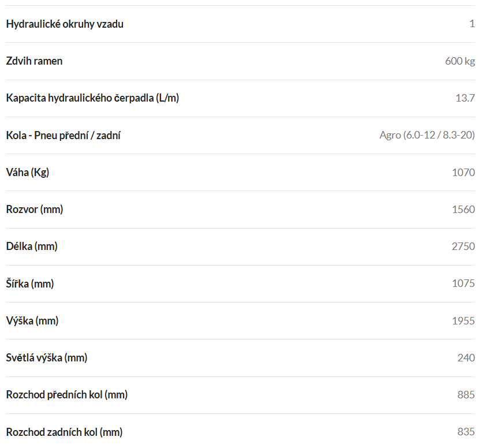The image size is (478, 448).
Task: Click the 835 rear track value
Action: coord(466,432)
